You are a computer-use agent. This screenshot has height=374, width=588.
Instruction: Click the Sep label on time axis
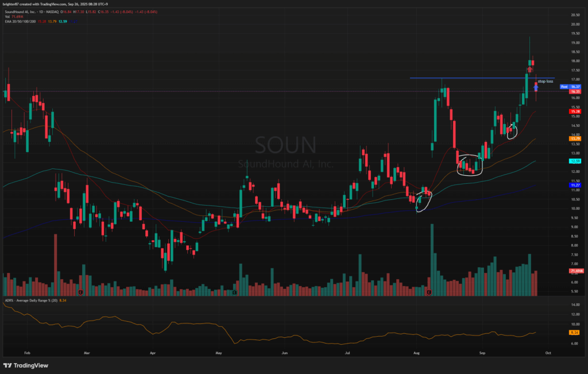pos(482,353)
